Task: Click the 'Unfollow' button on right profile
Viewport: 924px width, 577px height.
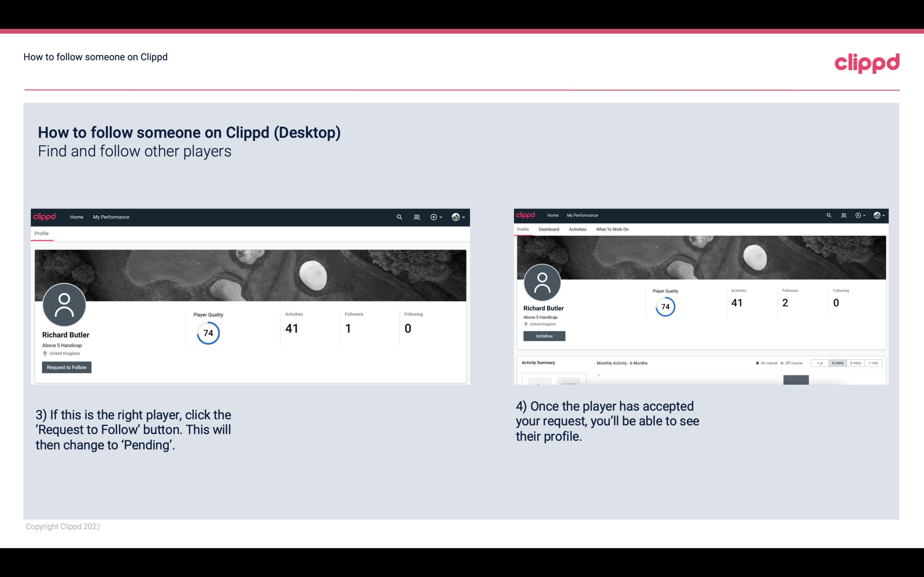Action: tap(543, 336)
